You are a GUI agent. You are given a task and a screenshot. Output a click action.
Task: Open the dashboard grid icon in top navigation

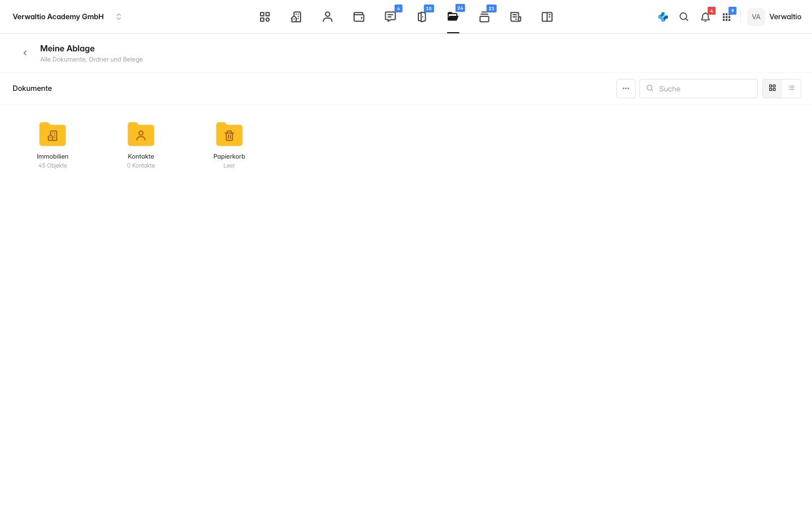coord(264,17)
